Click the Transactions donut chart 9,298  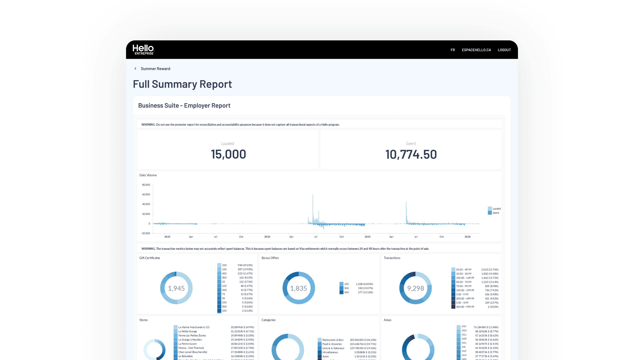[x=415, y=288]
